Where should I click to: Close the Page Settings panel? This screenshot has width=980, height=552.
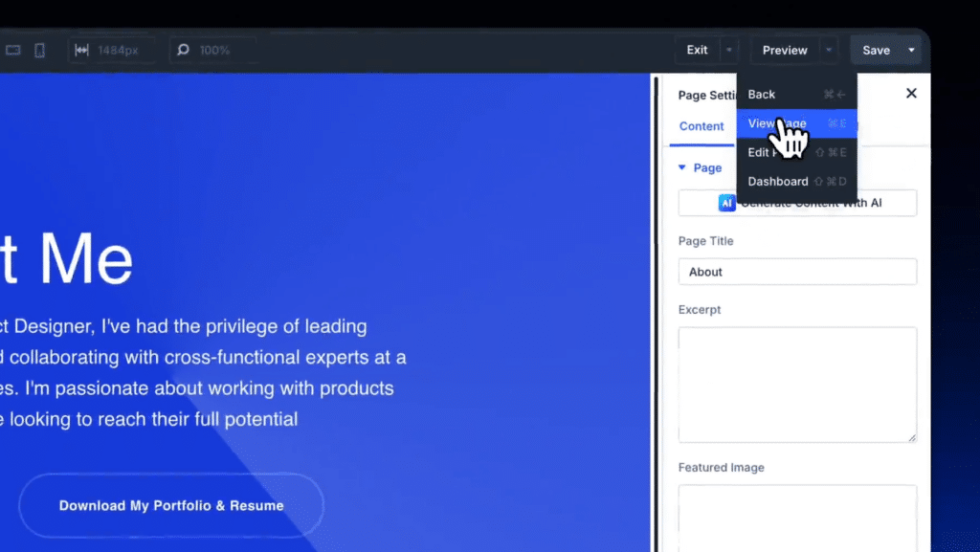911,93
